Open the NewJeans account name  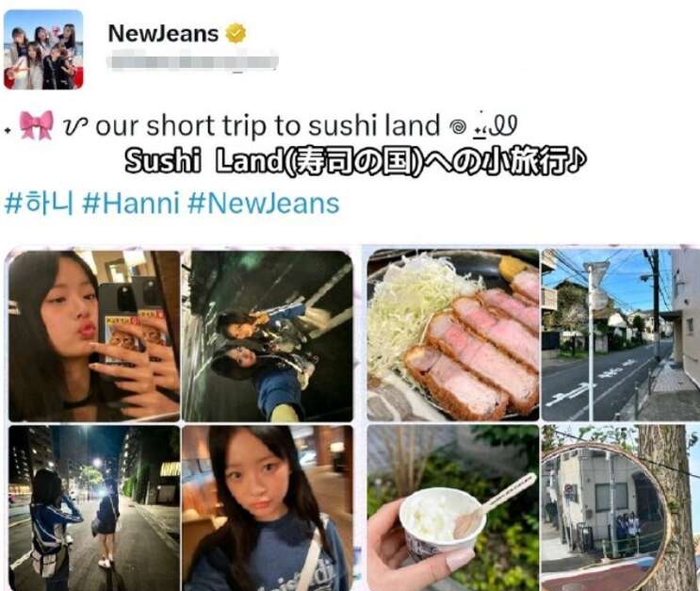click(163, 34)
